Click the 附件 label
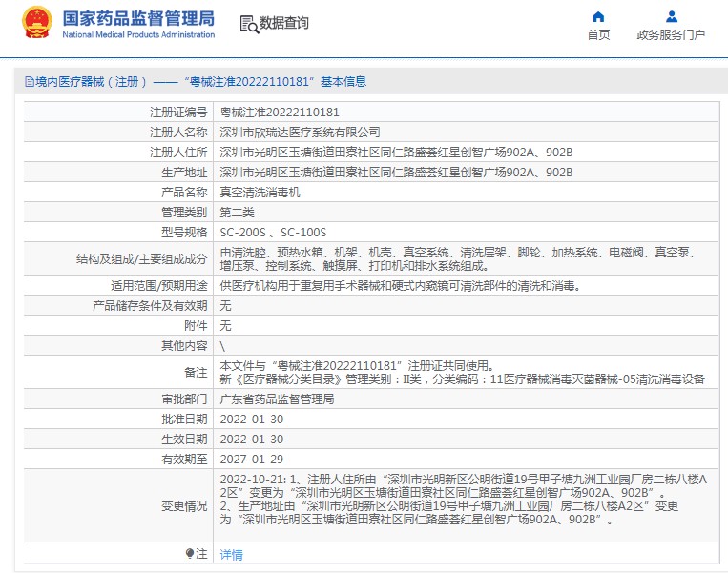 (x=196, y=326)
